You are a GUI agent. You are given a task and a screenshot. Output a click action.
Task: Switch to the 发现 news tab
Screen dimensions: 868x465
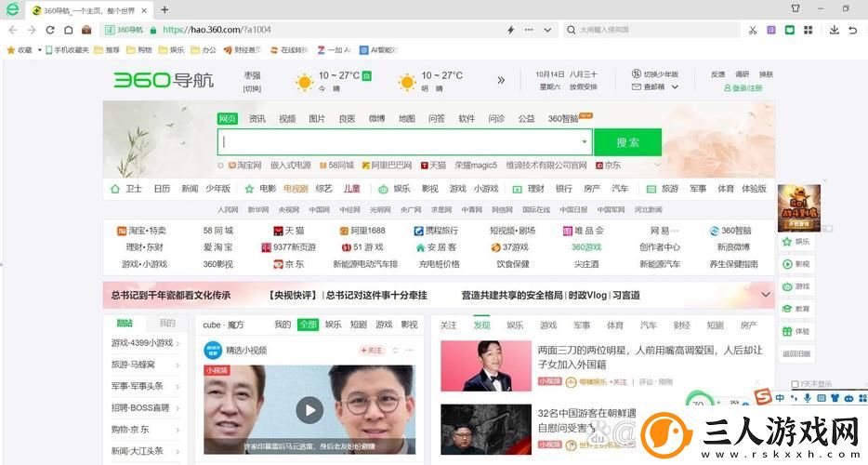click(x=481, y=325)
